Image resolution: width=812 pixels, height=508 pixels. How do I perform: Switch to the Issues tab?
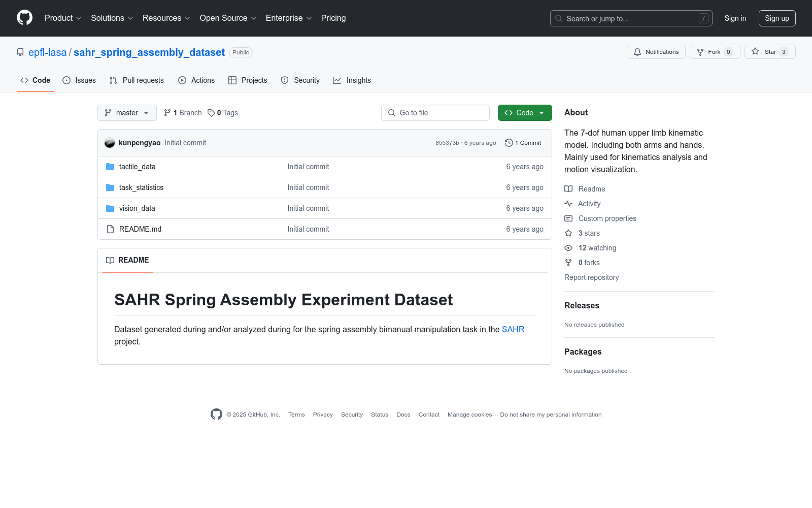(x=79, y=80)
